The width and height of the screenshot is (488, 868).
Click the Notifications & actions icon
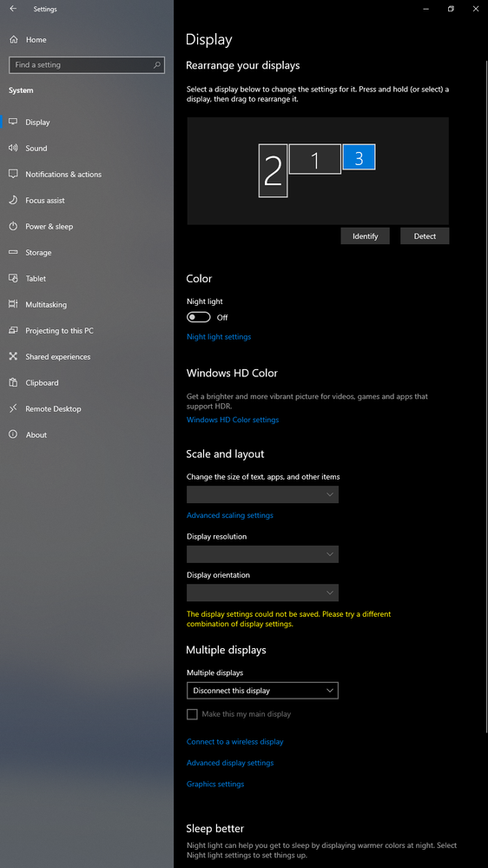coord(14,174)
